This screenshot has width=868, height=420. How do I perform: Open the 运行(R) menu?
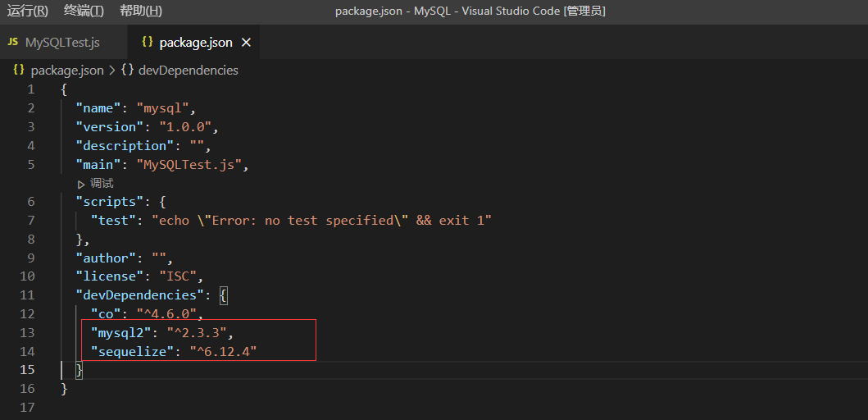[x=28, y=11]
